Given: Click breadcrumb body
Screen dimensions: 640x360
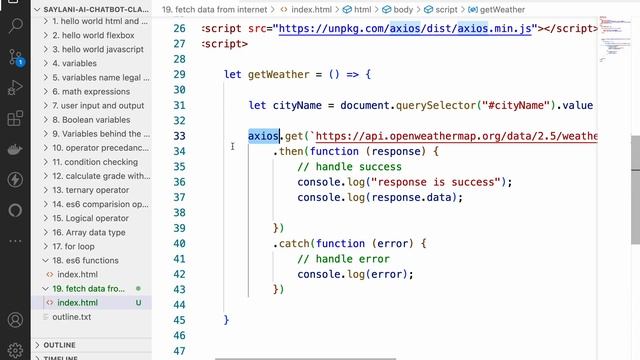Looking at the screenshot, I should (403, 9).
